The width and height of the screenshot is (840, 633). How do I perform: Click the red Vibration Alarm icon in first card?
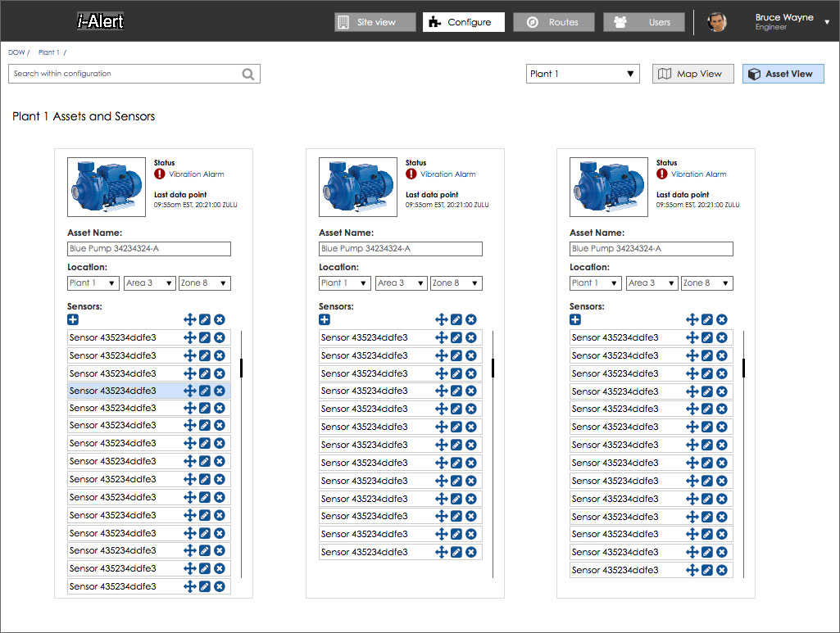click(x=160, y=174)
